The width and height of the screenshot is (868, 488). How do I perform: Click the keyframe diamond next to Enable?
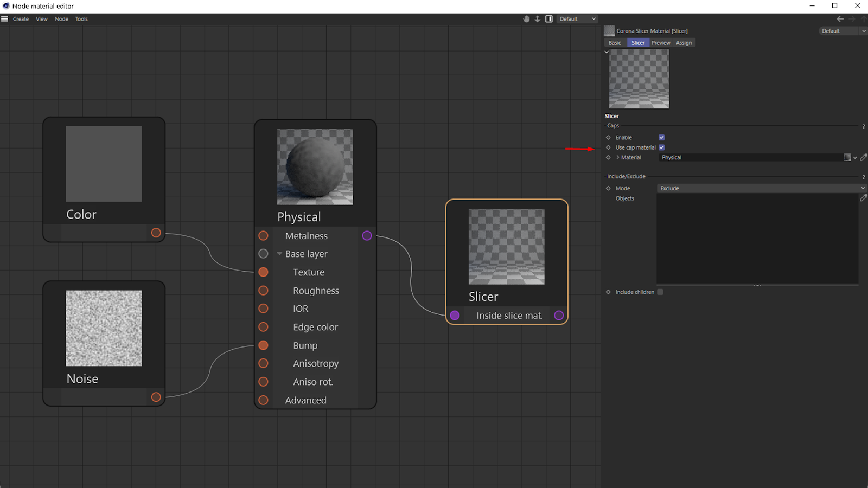[608, 138]
